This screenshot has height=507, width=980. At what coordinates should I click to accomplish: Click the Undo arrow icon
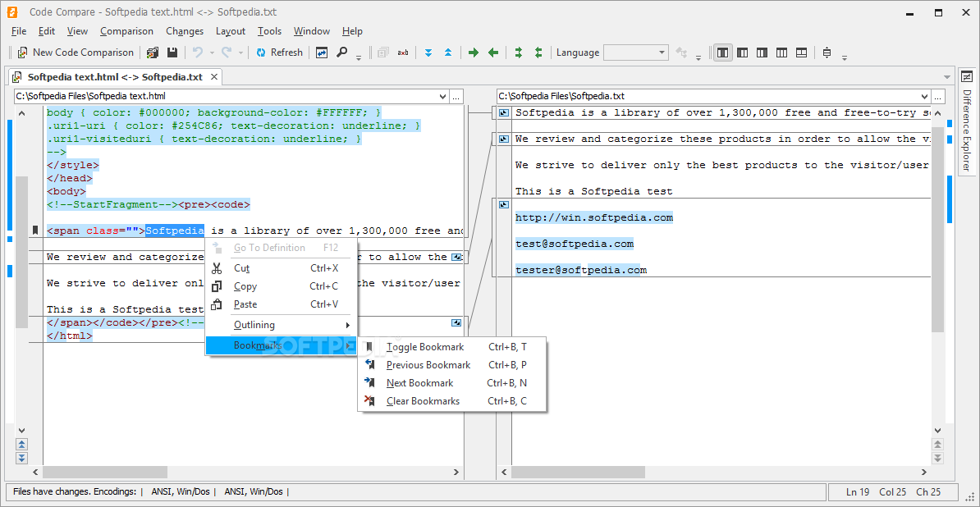tap(198, 53)
